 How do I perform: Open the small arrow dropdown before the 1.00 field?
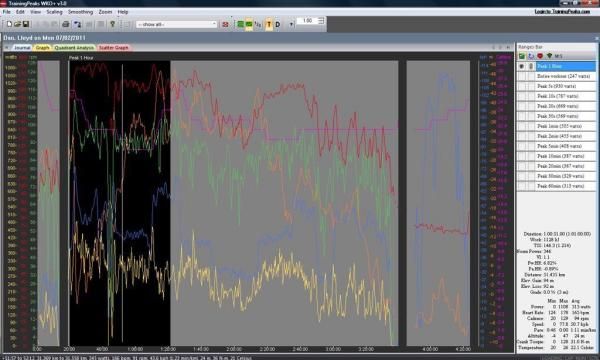291,24
